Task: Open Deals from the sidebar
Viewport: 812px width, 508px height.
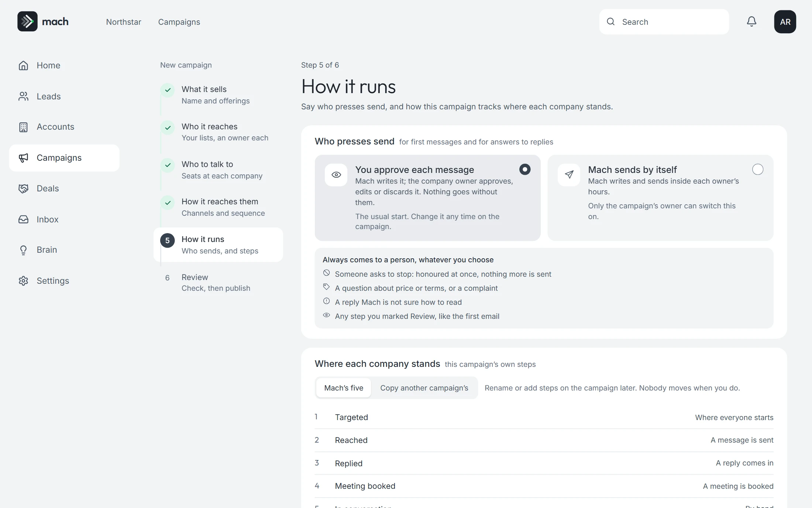Action: point(64,188)
